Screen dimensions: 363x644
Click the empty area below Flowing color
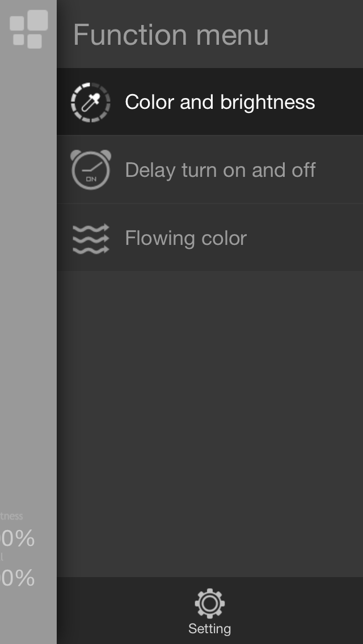pos(210,423)
